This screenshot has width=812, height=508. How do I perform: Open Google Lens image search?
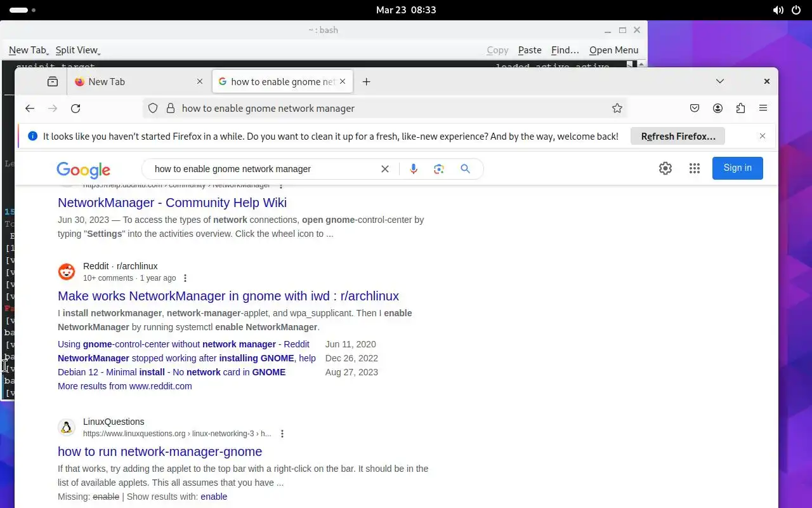[439, 169]
